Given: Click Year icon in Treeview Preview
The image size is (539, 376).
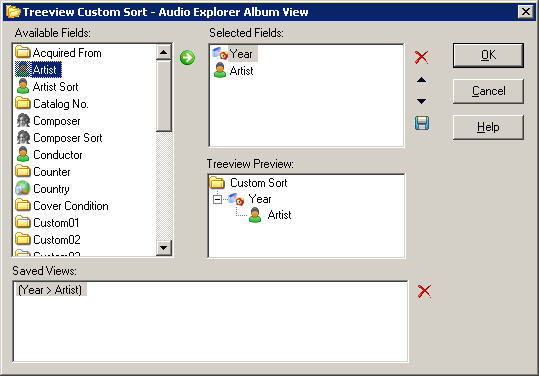Looking at the screenshot, I should click(x=236, y=199).
